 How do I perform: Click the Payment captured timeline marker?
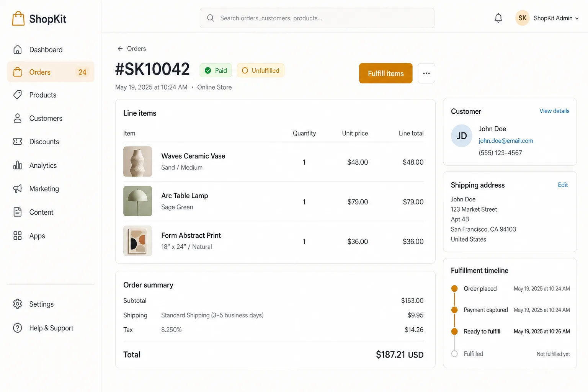point(454,310)
